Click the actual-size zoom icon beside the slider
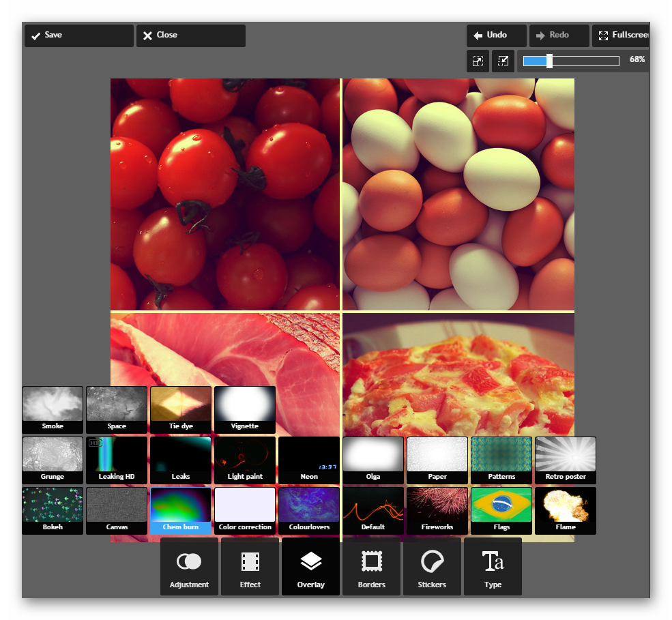Image resolution: width=672 pixels, height=620 pixels. [503, 61]
